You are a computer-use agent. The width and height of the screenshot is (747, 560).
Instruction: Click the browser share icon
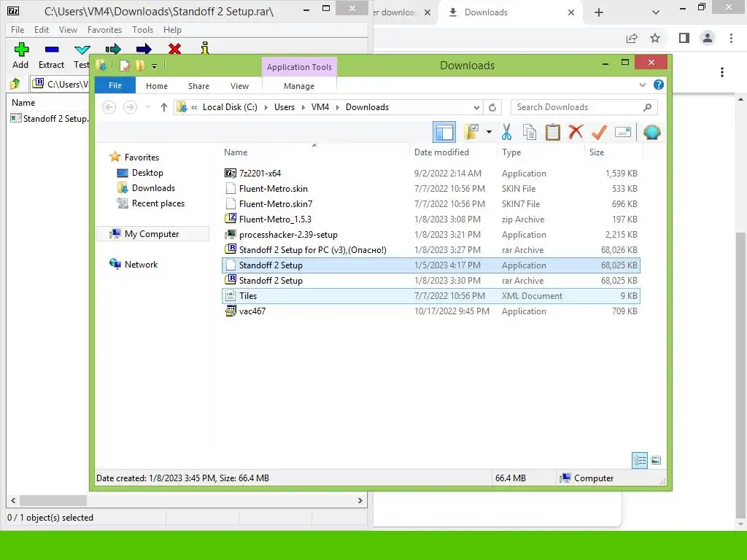[x=632, y=38]
